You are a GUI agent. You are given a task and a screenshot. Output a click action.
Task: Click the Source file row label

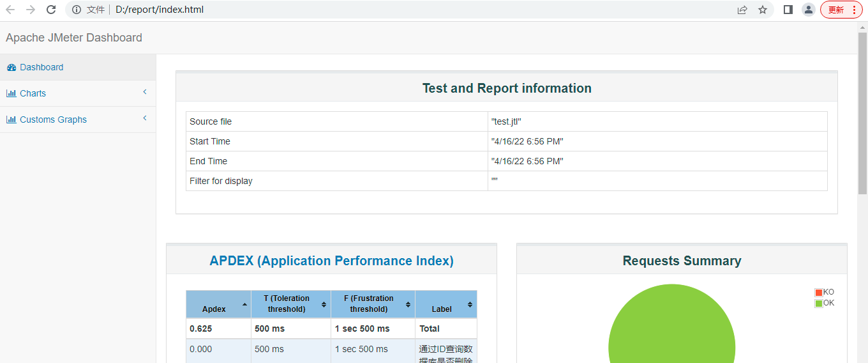211,121
